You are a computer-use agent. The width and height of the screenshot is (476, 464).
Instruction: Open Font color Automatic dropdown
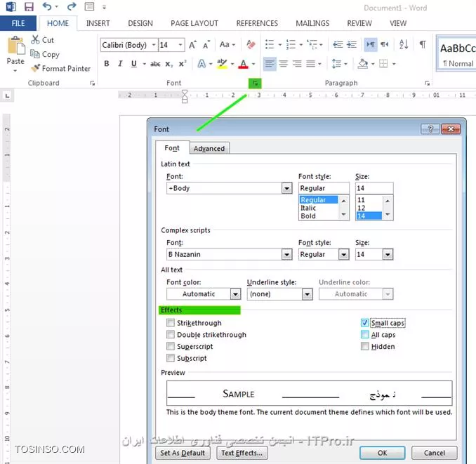(235, 293)
